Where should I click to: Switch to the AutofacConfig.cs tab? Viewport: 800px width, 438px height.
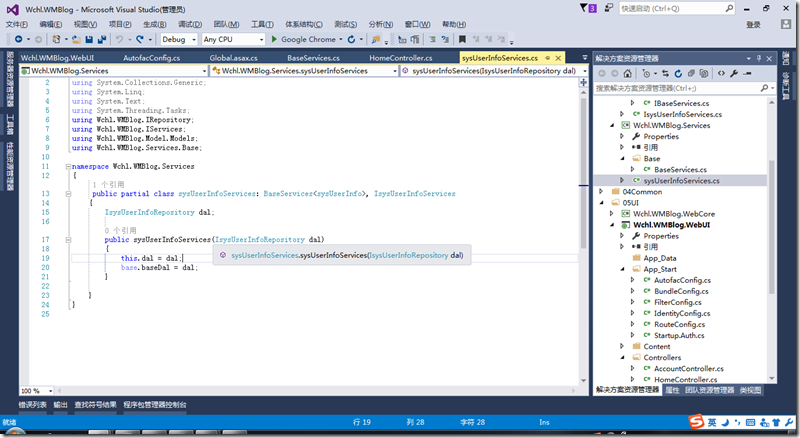click(152, 58)
